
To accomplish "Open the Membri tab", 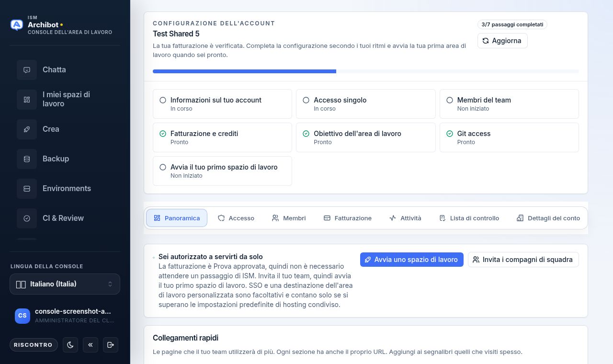I will click(x=289, y=218).
